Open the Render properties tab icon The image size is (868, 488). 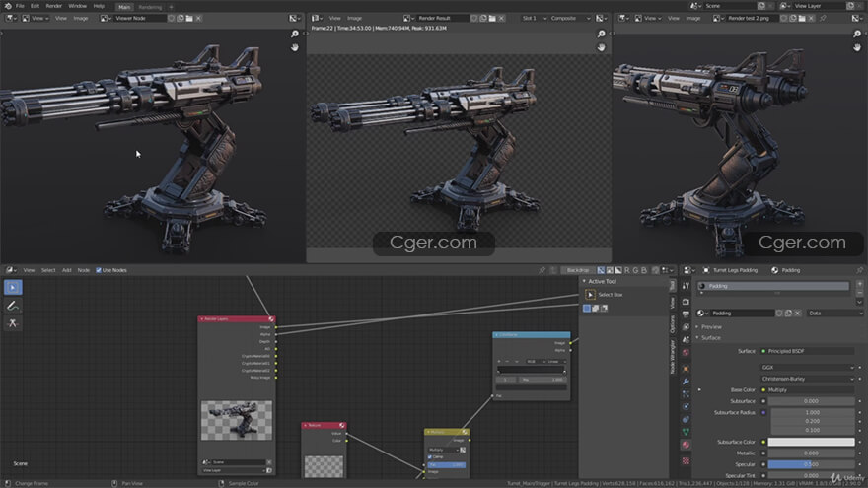point(686,302)
